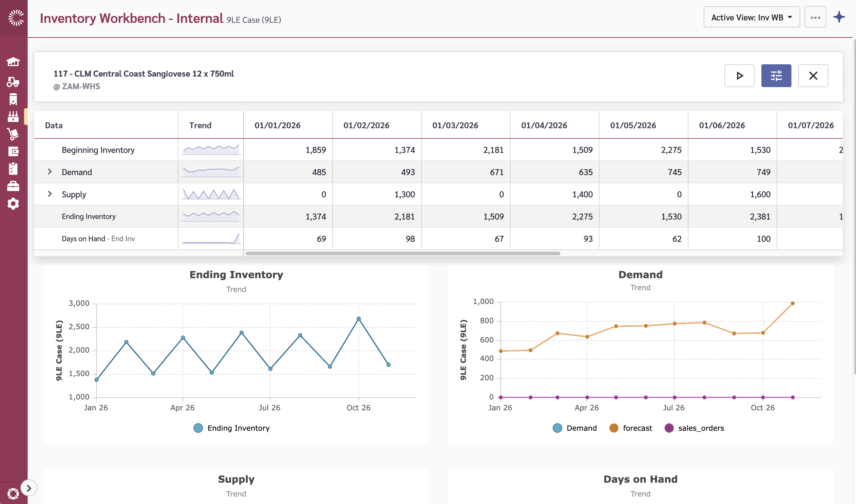856x504 pixels.
Task: Open the toolbox icon in sidebar
Action: coord(13,186)
